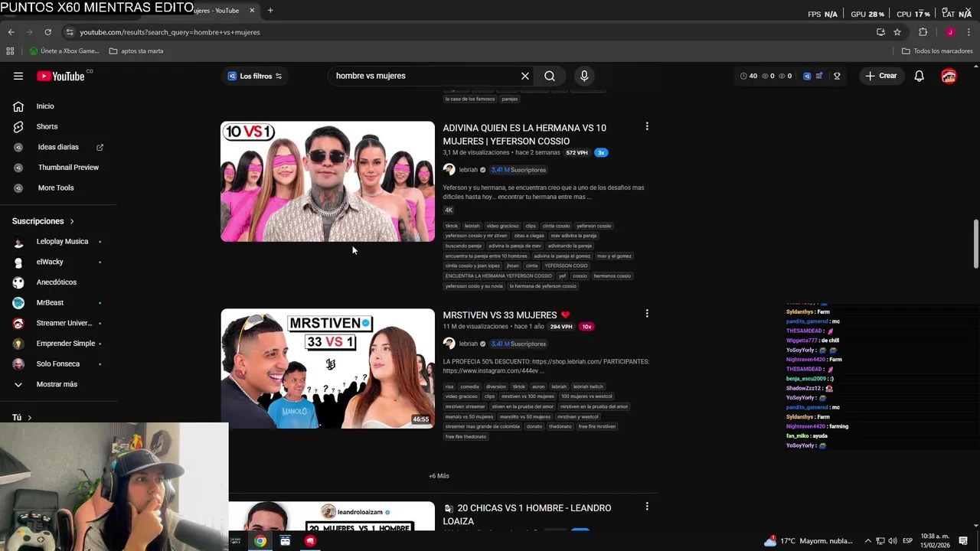Open the Chrome extensions puzzle icon
This screenshot has height=551, width=980.
coord(923,32)
